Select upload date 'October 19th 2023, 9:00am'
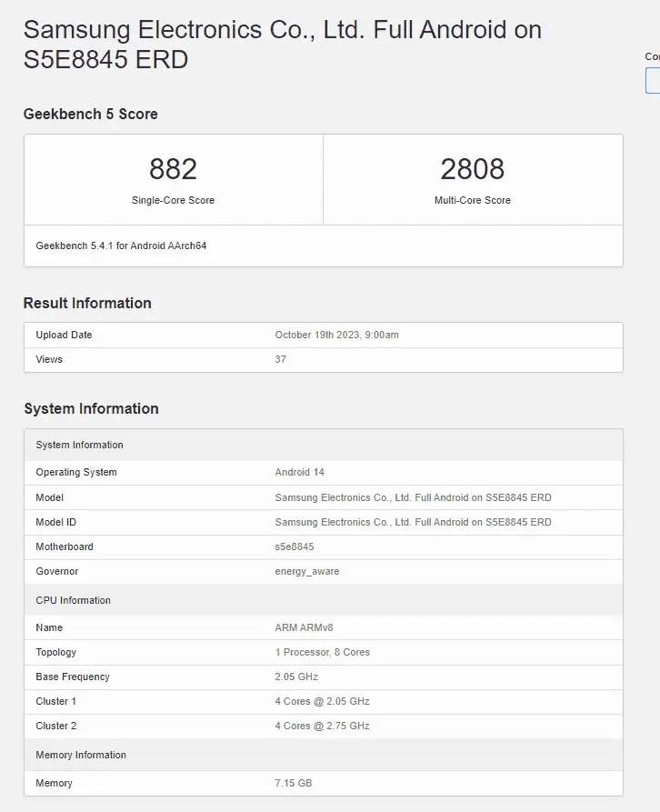This screenshot has height=812, width=660. coord(336,335)
